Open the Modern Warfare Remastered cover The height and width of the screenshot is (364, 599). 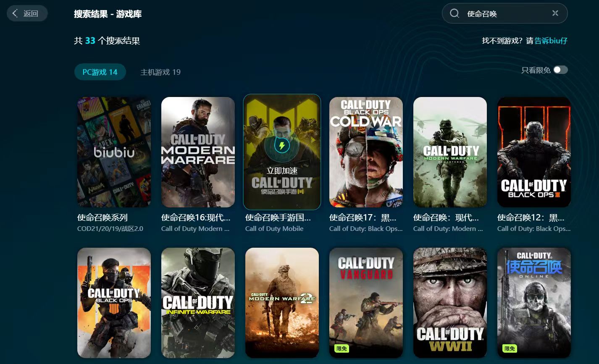pyautogui.click(x=450, y=152)
